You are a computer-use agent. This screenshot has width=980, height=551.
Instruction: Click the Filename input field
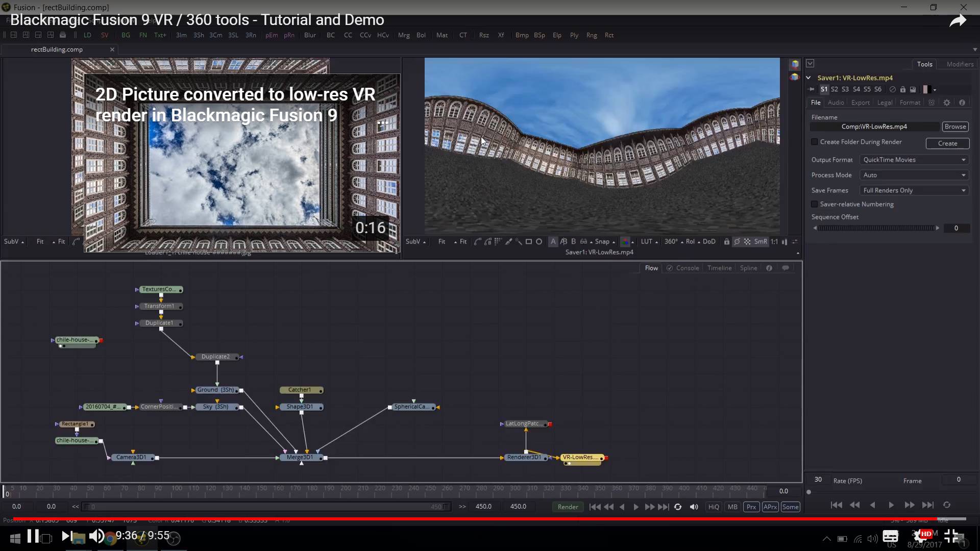[874, 127]
